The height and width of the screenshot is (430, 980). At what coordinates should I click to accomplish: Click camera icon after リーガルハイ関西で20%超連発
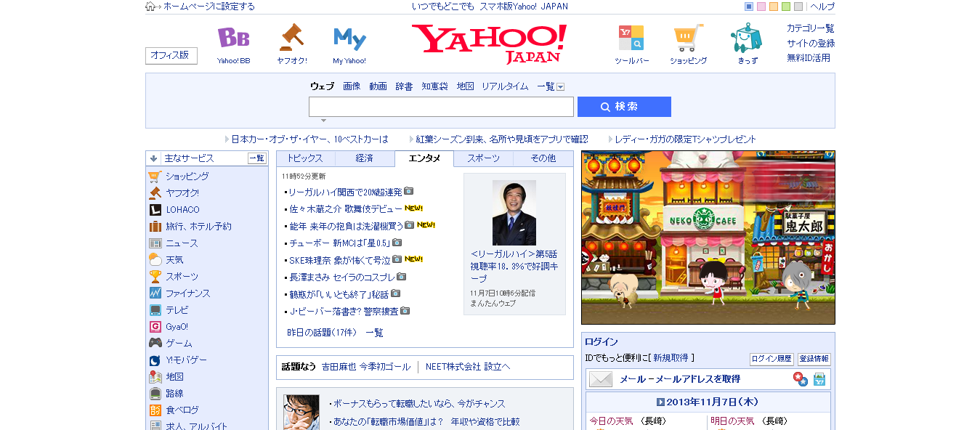point(408,191)
